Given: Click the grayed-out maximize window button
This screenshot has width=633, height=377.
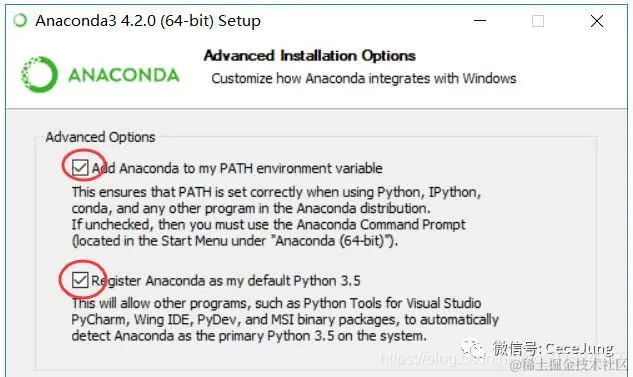Looking at the screenshot, I should [538, 21].
